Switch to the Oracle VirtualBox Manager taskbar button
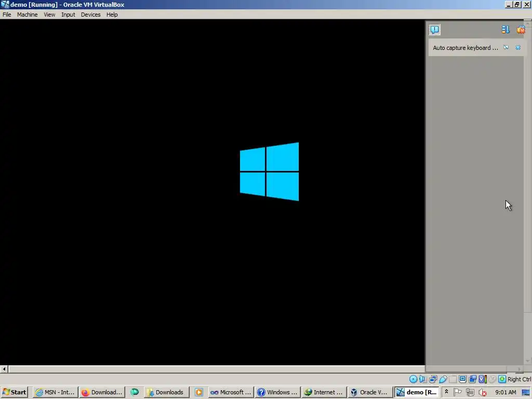The height and width of the screenshot is (399, 532). [370, 392]
